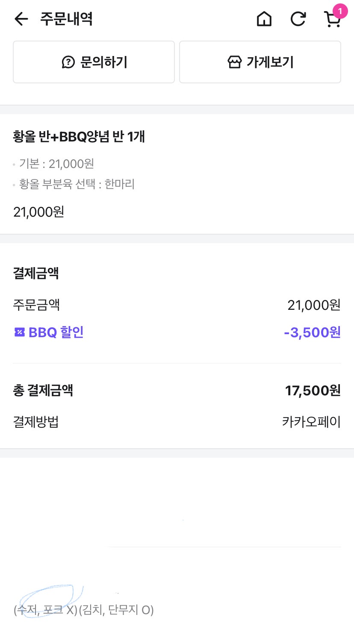The height and width of the screenshot is (644, 354).
Task: Click the storefront icon
Action: (234, 62)
